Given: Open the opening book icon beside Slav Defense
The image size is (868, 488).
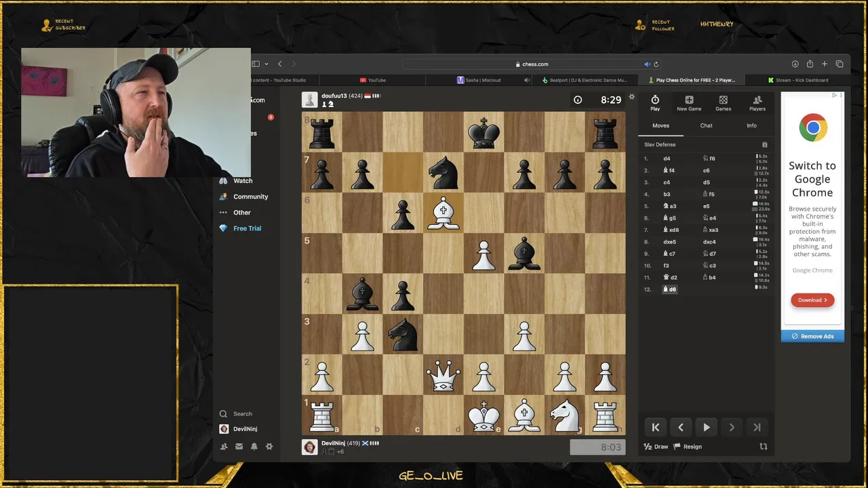Looking at the screenshot, I should 765,144.
